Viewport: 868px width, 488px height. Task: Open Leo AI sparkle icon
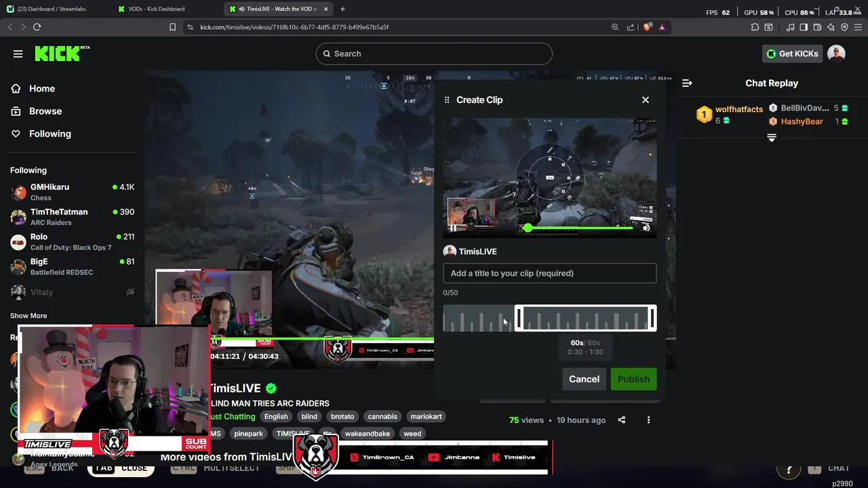[831, 27]
